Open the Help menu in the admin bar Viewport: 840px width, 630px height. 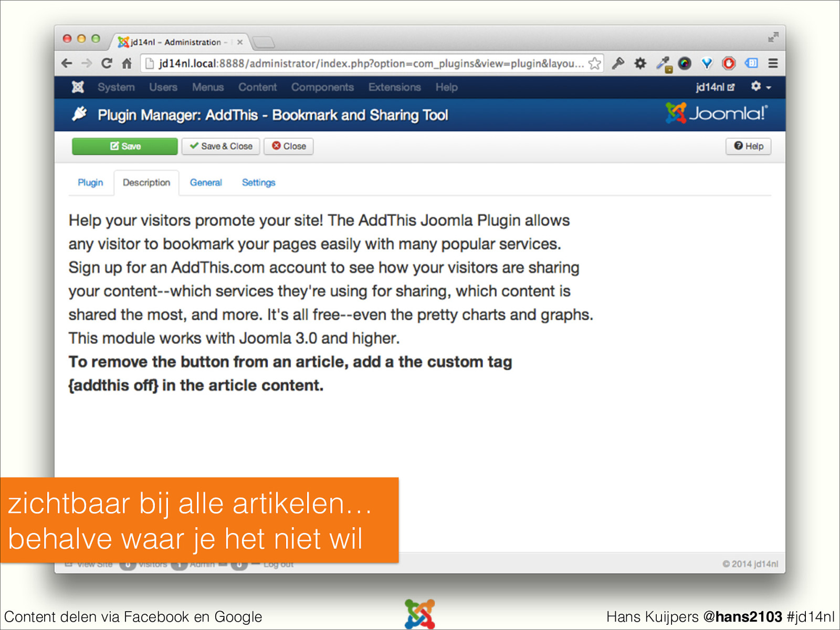coord(446,87)
